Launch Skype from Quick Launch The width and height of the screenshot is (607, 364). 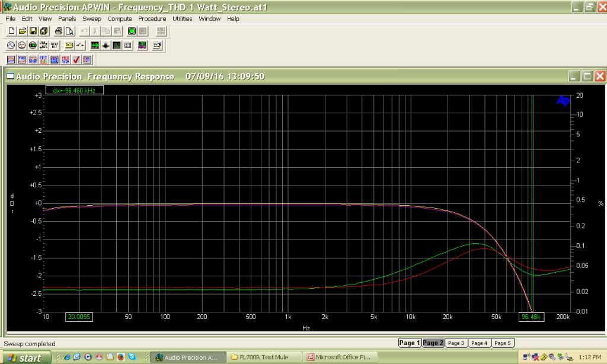(132, 357)
